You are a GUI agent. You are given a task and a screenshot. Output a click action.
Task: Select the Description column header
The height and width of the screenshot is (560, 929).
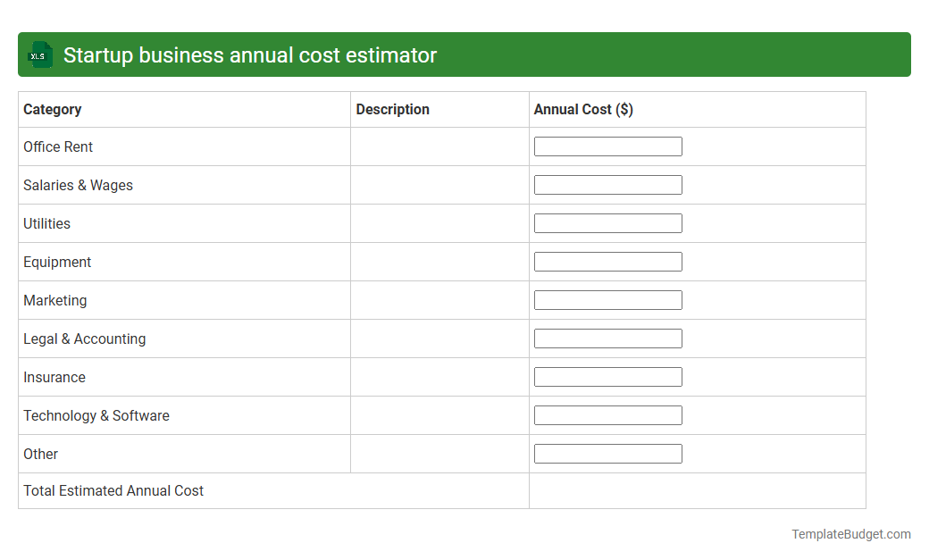(x=392, y=109)
